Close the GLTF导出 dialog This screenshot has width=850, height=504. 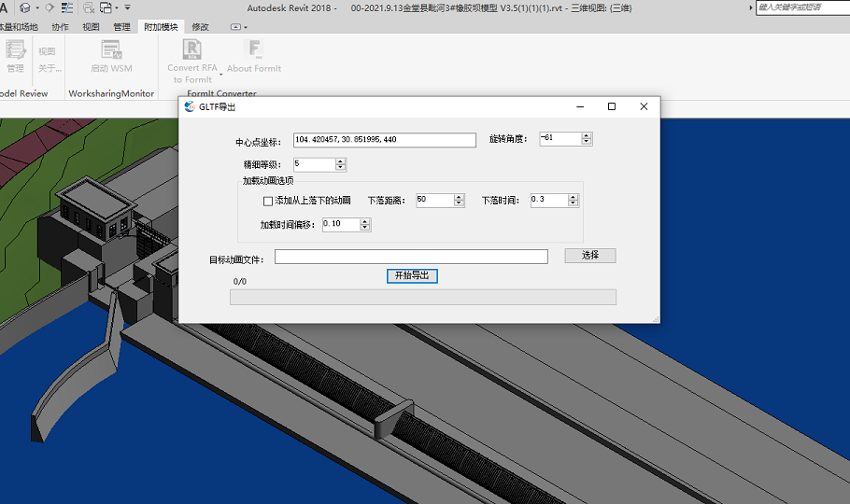click(x=644, y=107)
